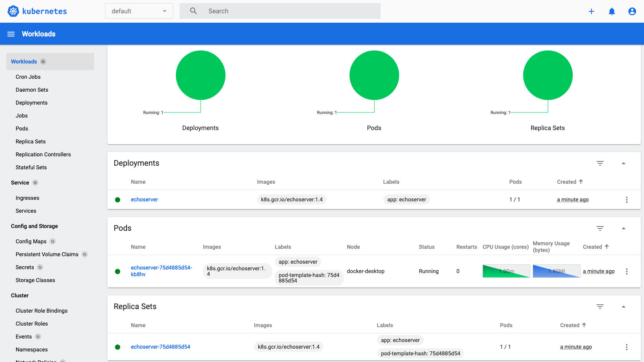The height and width of the screenshot is (362, 644).
Task: Click 'pod-template-hash: 75d4885d54' chip in Replica Sets
Action: (421, 353)
